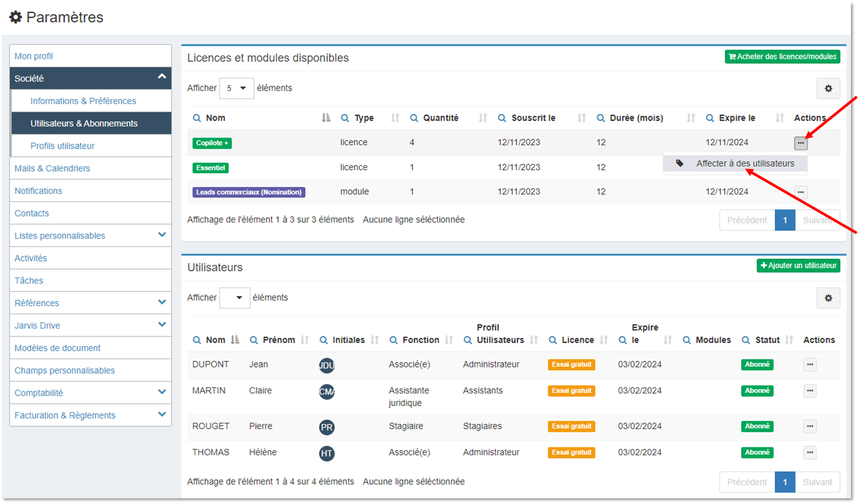This screenshot has height=504, width=858.
Task: Click Essai gratuit badge for DUPONT
Action: 572,365
